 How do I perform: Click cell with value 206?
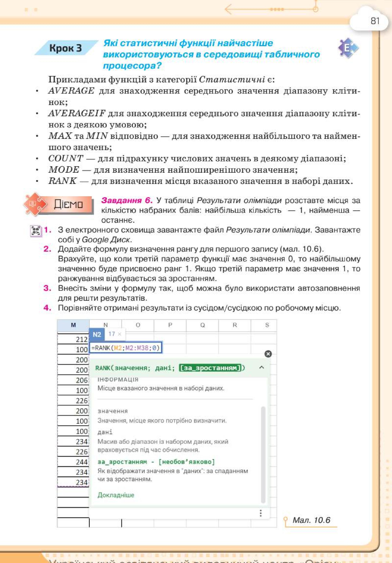pos(73,380)
